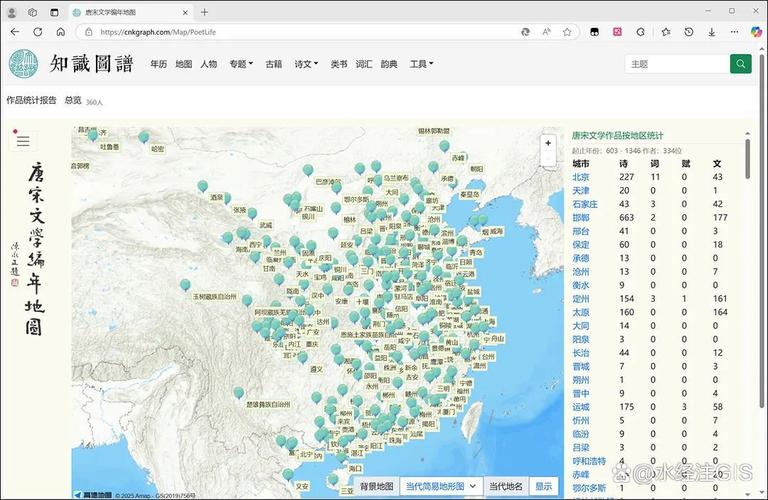Expand the 诗文 dropdown menu
This screenshot has height=500, width=768.
(x=306, y=64)
